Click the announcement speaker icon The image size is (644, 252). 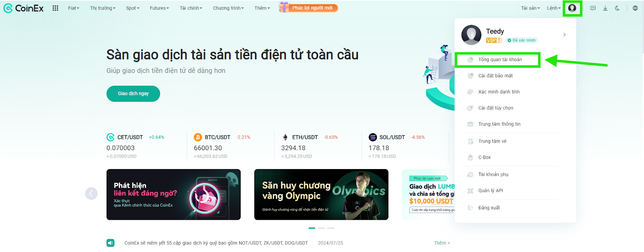click(110, 243)
